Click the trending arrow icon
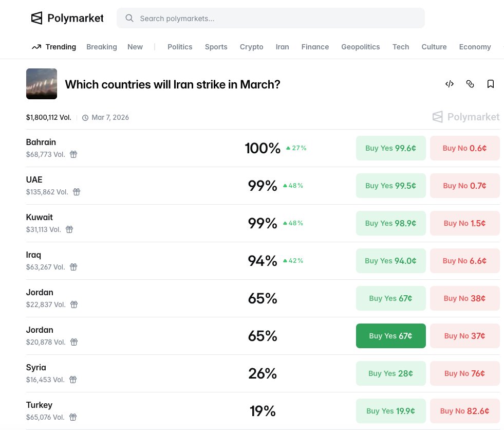This screenshot has width=504, height=430. [36, 47]
